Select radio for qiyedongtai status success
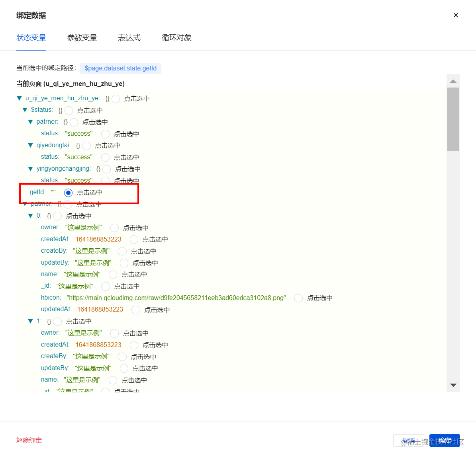The image size is (476, 458). point(105,158)
